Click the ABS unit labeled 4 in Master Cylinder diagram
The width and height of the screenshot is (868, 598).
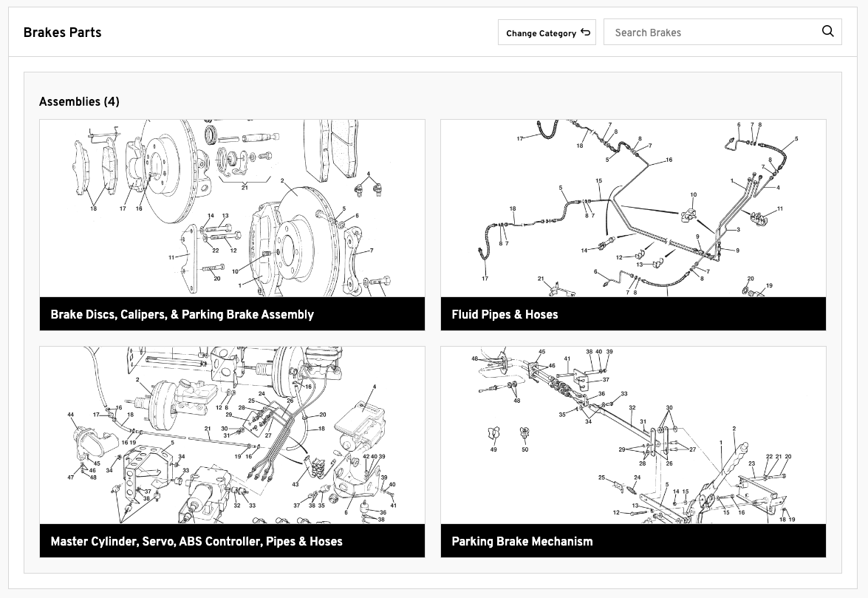tap(360, 425)
